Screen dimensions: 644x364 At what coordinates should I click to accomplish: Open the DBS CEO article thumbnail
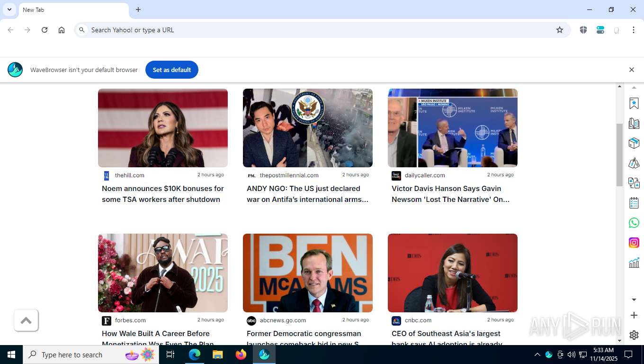click(x=453, y=273)
